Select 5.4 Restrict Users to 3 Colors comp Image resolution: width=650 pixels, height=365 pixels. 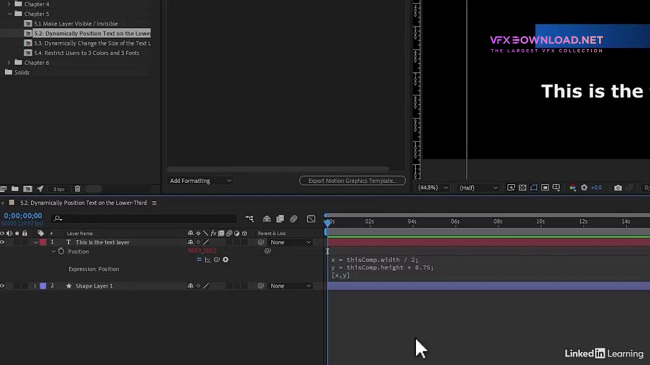[87, 53]
